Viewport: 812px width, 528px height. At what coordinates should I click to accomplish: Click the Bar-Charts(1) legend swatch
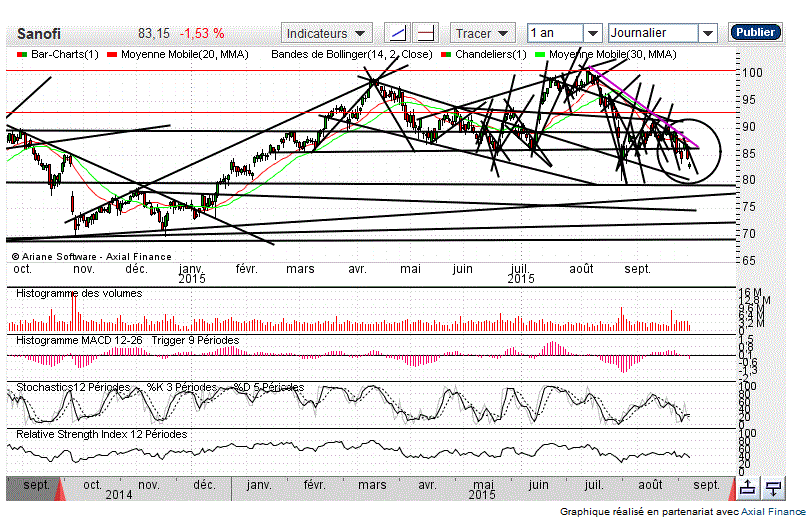(x=21, y=55)
